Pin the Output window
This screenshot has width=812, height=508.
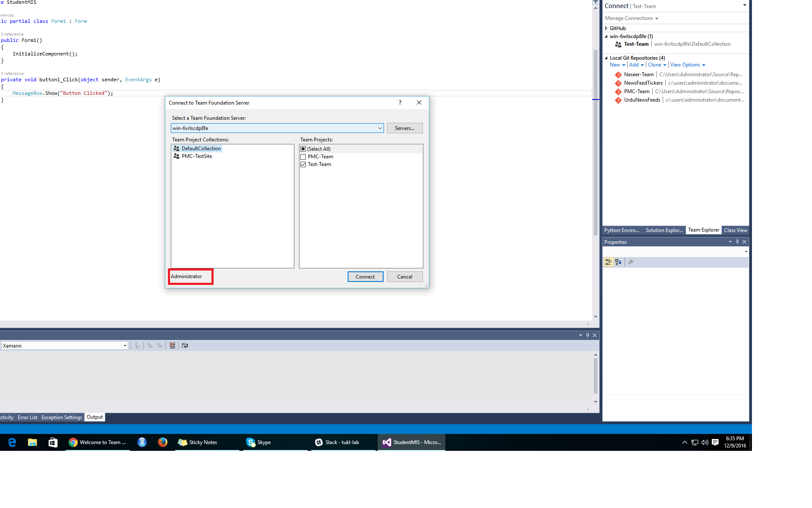pos(587,335)
